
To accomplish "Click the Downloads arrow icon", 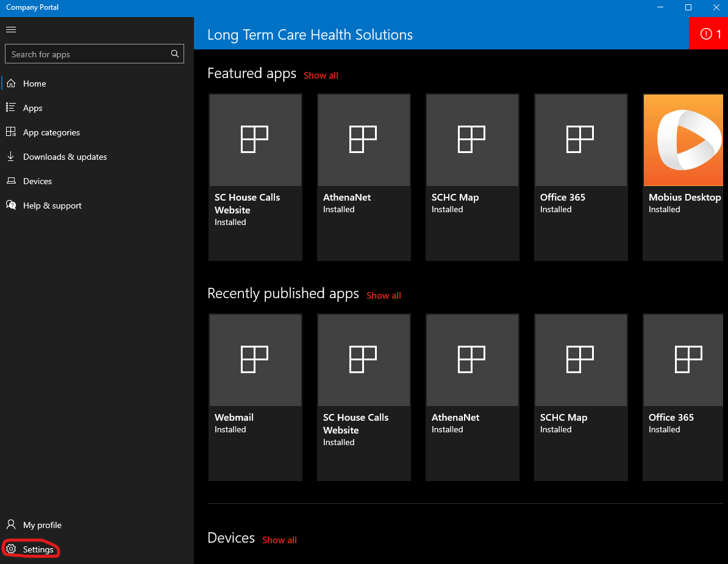I will click(x=11, y=157).
